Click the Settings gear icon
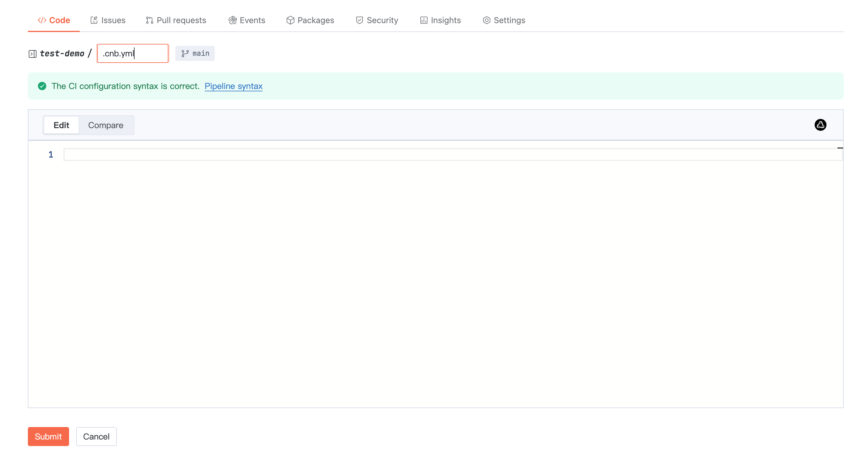 pos(486,20)
